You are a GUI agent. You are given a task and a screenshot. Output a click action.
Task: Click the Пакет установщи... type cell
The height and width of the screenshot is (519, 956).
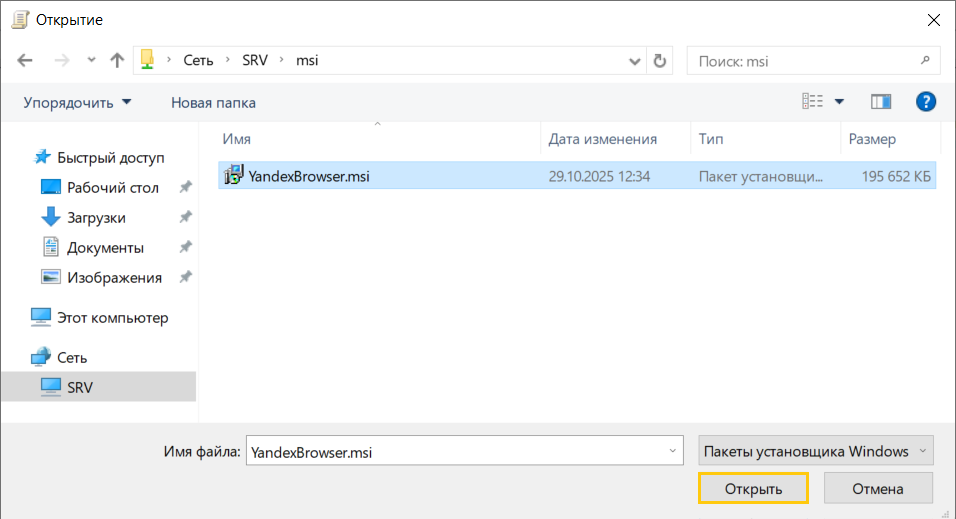pos(760,176)
